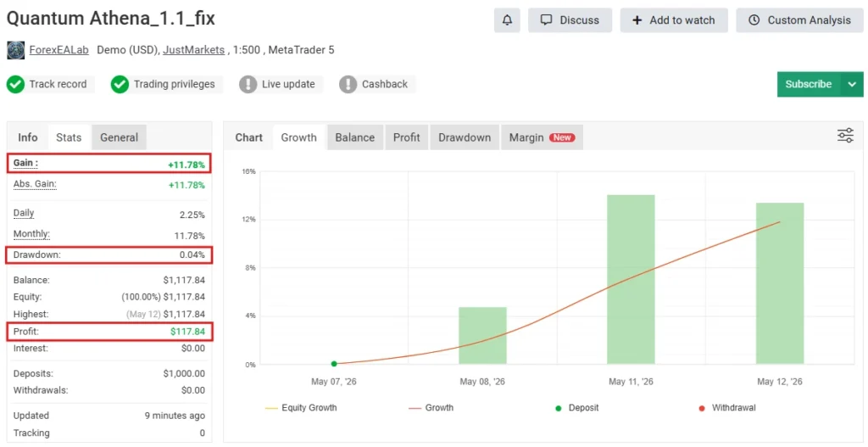Click the Drawdown value 0.04%

(192, 254)
